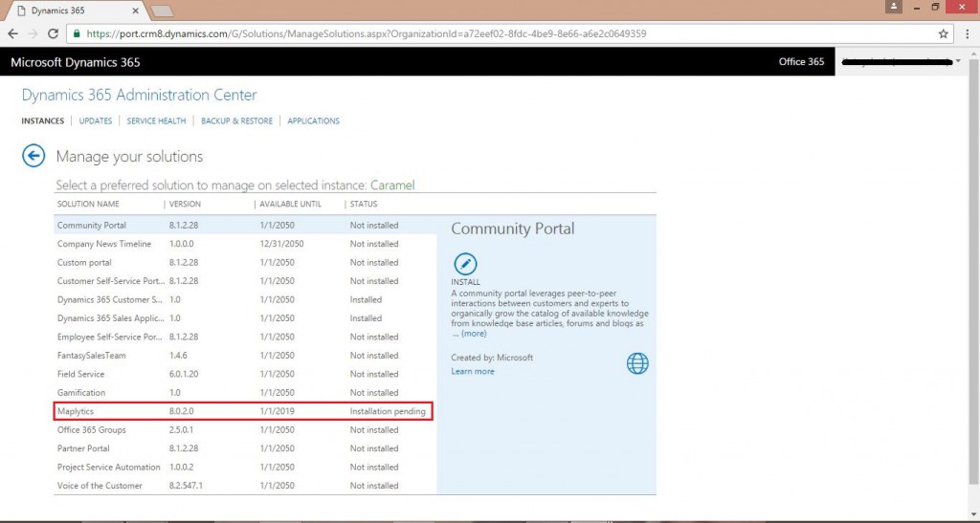Select the Community Portal solution row
980x523 pixels.
click(x=245, y=226)
